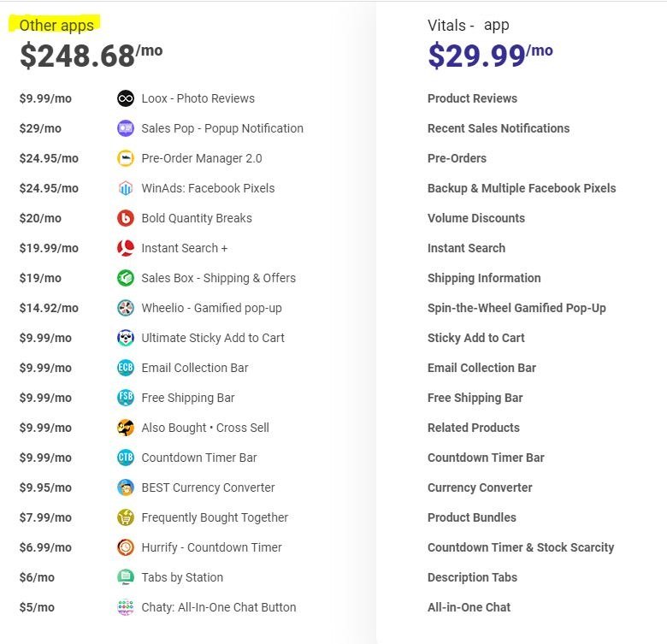
Task: Click the Vitals $29.99/mo price
Action: coord(490,56)
